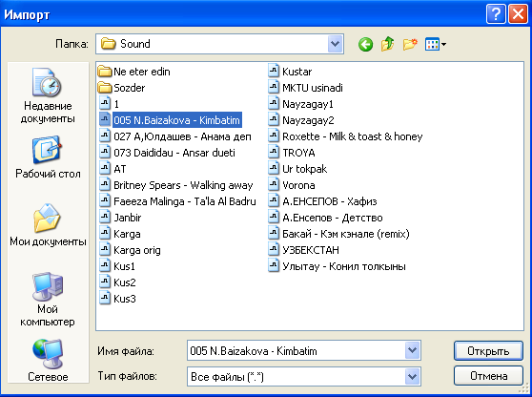This screenshot has width=532, height=397.
Task: Expand the Тип файлов dropdown arrow
Action: pos(412,376)
